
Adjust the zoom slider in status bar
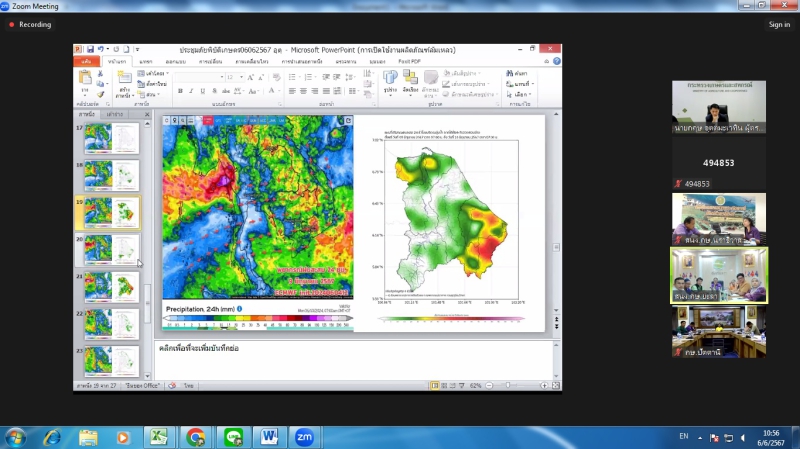(509, 385)
